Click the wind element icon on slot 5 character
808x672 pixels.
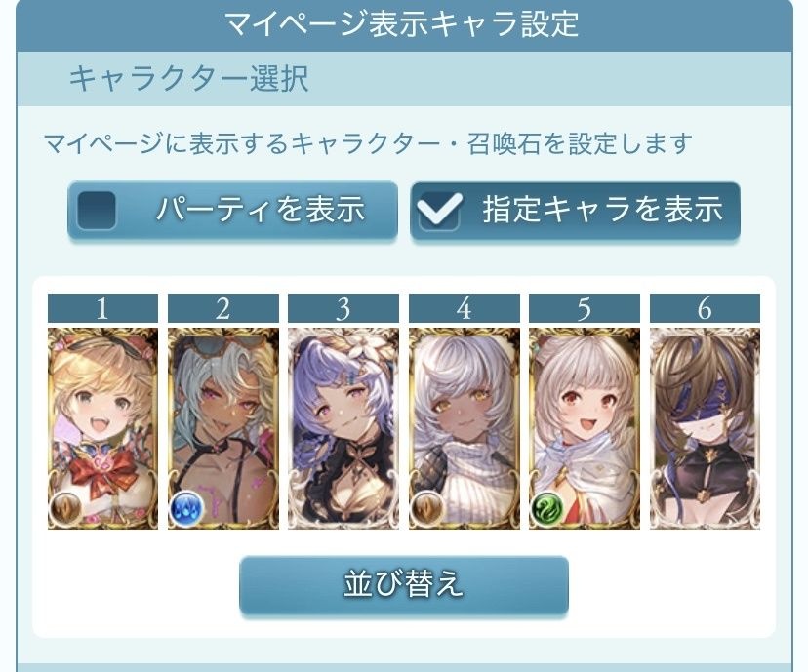547,508
